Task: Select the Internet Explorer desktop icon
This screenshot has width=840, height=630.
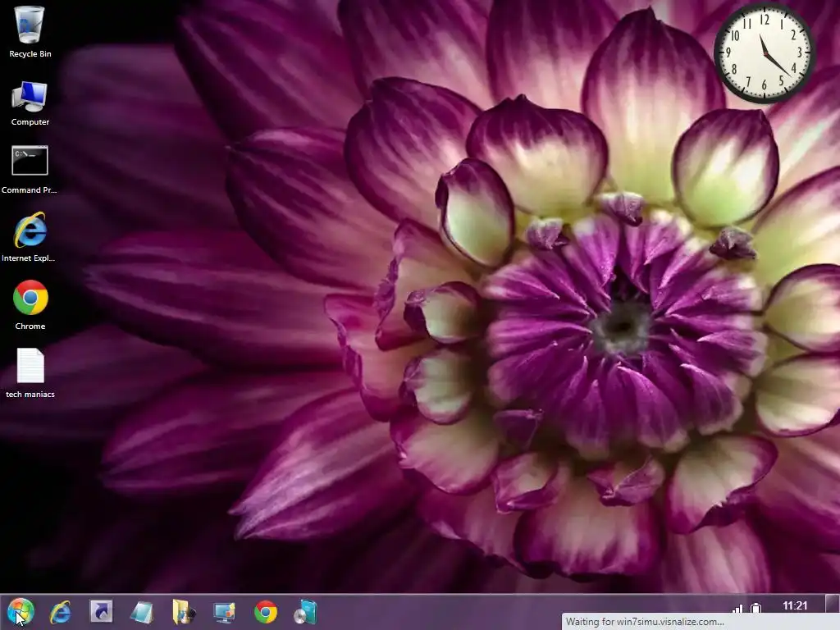Action: pos(30,237)
